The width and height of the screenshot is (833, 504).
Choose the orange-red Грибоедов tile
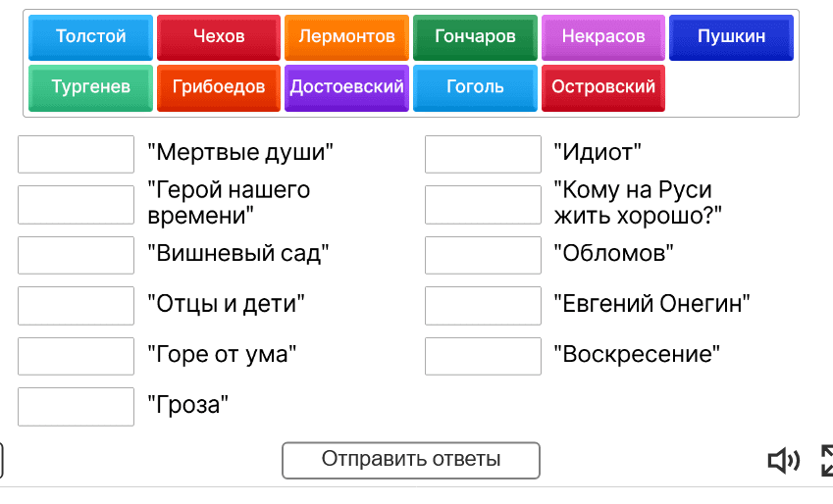219,87
